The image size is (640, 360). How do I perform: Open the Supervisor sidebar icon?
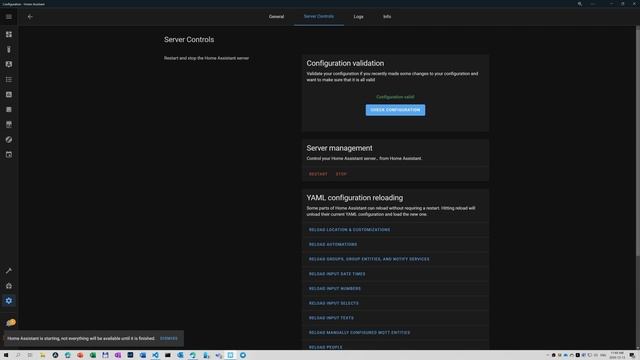[9, 286]
